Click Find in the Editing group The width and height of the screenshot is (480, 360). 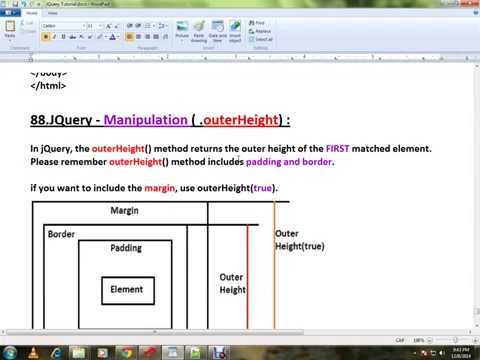click(257, 23)
